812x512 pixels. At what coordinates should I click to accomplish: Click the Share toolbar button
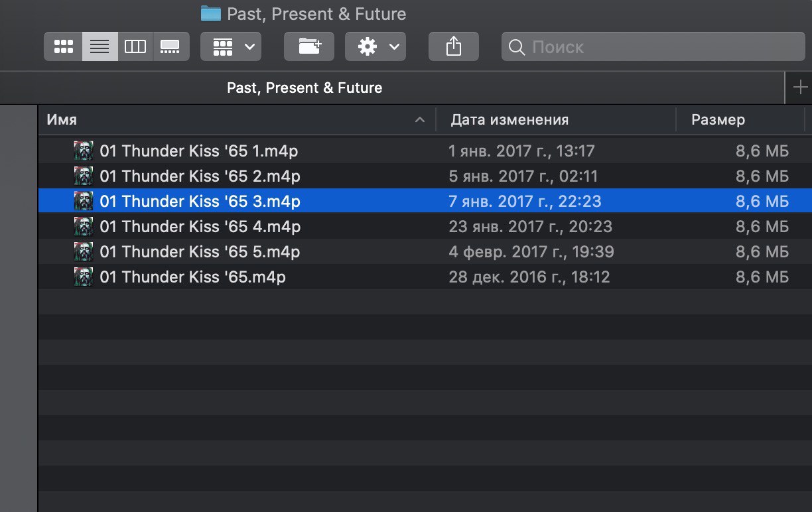pyautogui.click(x=454, y=46)
